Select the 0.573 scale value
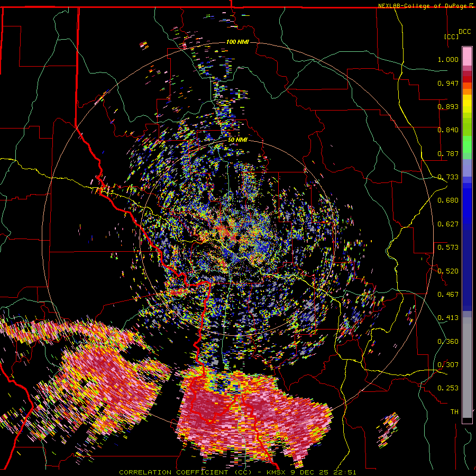 pos(448,248)
